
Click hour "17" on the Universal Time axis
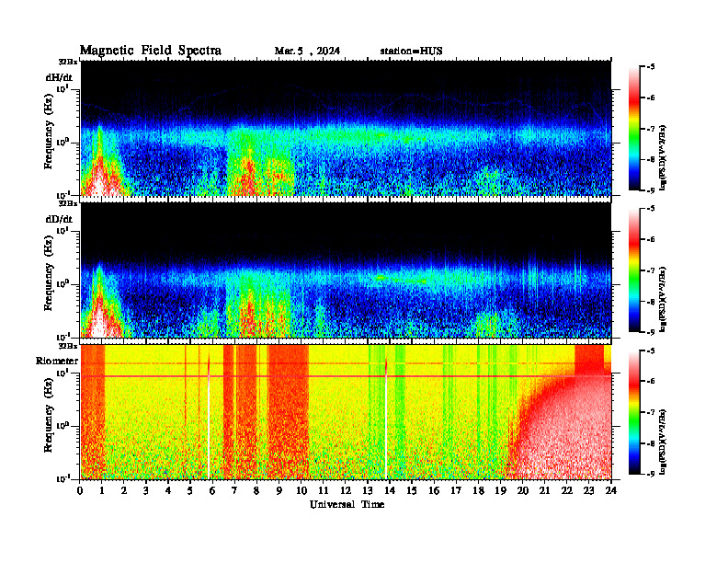[456, 490]
